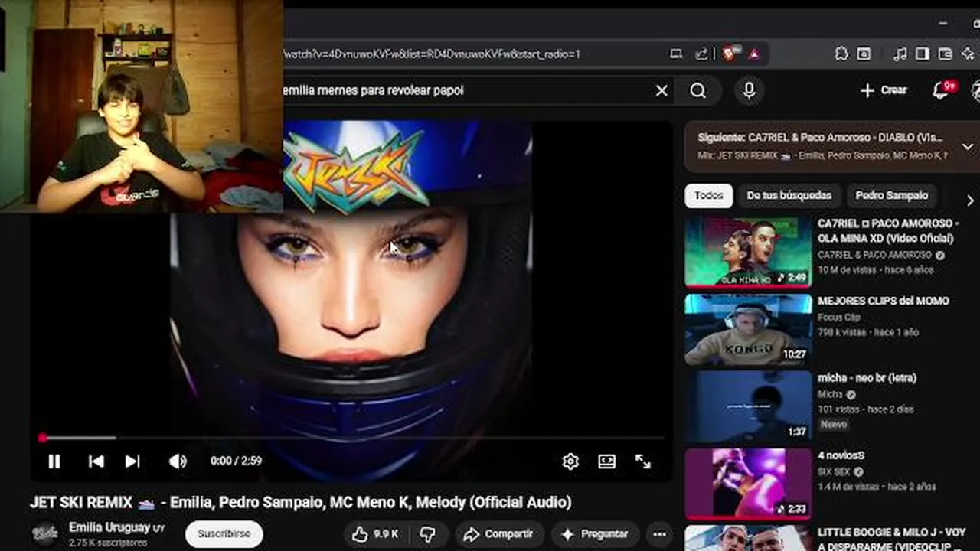Start voice search with the microphone
The height and width of the screenshot is (551, 980).
pos(750,90)
